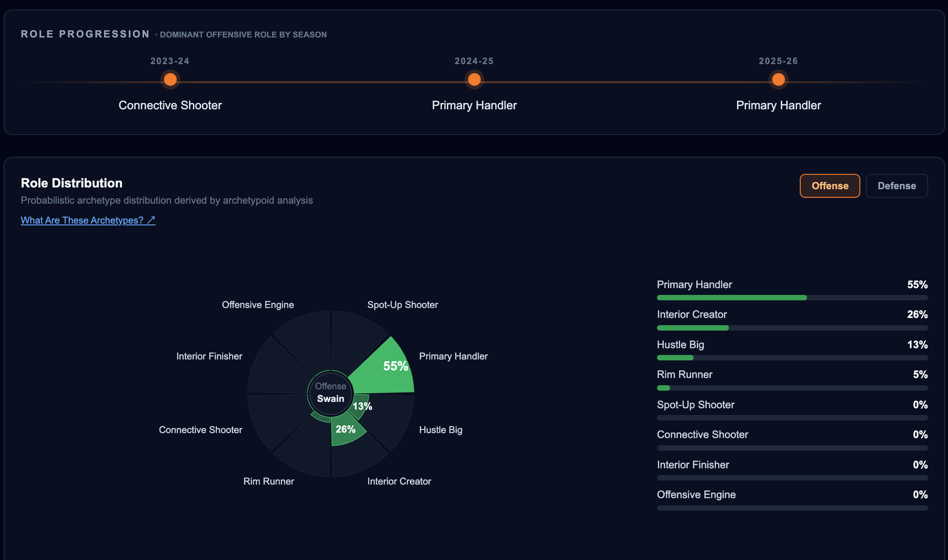This screenshot has height=560, width=948.
Task: Click the 2025-26 orange timeline dot
Action: tap(778, 79)
